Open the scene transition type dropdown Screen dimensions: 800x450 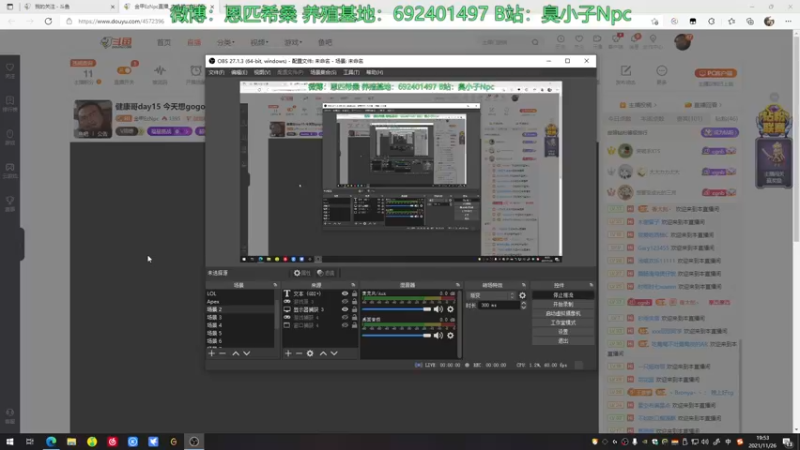coord(492,295)
